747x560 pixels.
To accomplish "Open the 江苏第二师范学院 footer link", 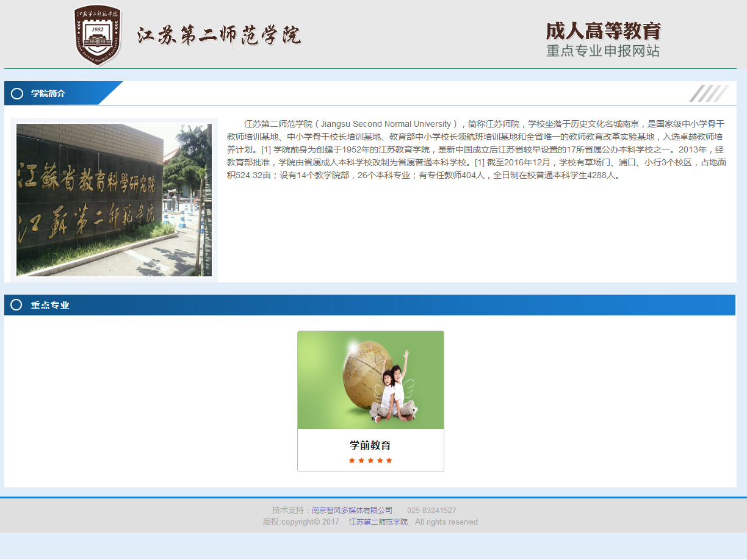I will pos(378,522).
